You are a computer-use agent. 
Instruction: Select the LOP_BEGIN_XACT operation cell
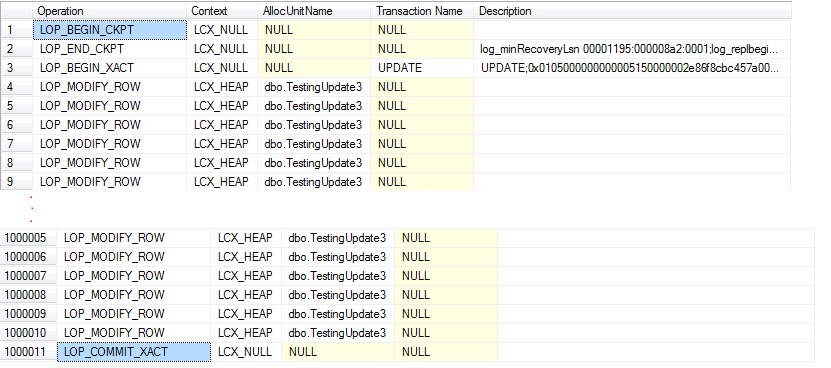point(110,68)
